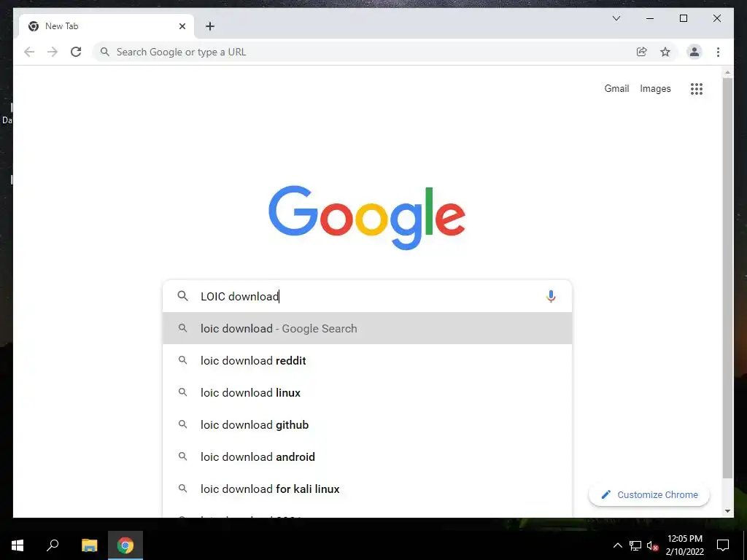Click the share this page icon
747x560 pixels.
(x=642, y=52)
